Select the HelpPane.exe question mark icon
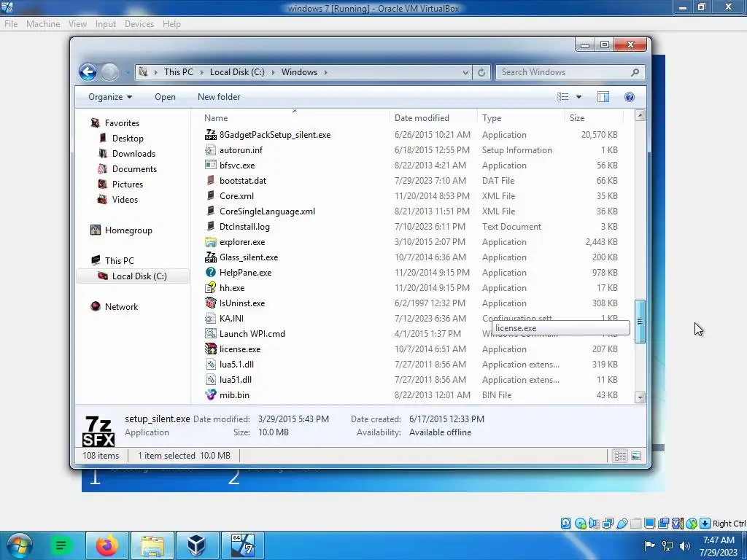Screen dimensions: 747x560 point(211,273)
